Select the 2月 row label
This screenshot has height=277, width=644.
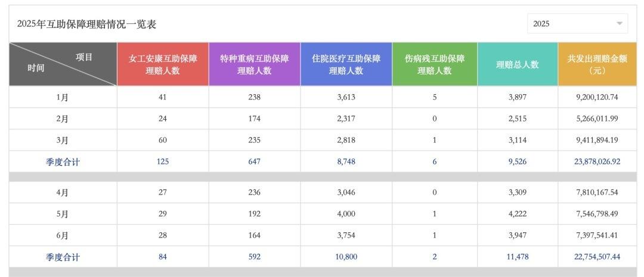point(63,119)
